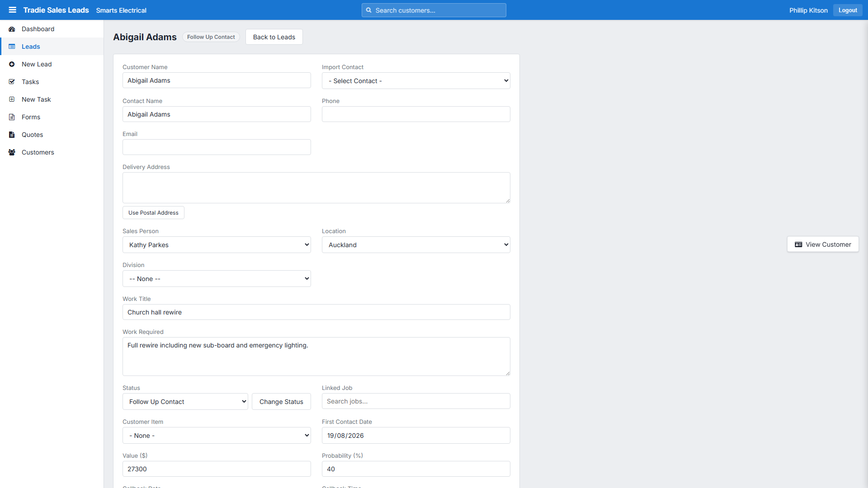Viewport: 868px width, 488px height.
Task: Click the New Task plus-square icon
Action: coord(12,99)
